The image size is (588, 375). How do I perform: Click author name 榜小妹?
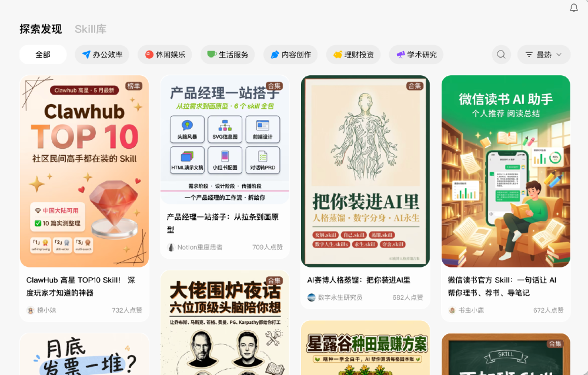coord(46,310)
